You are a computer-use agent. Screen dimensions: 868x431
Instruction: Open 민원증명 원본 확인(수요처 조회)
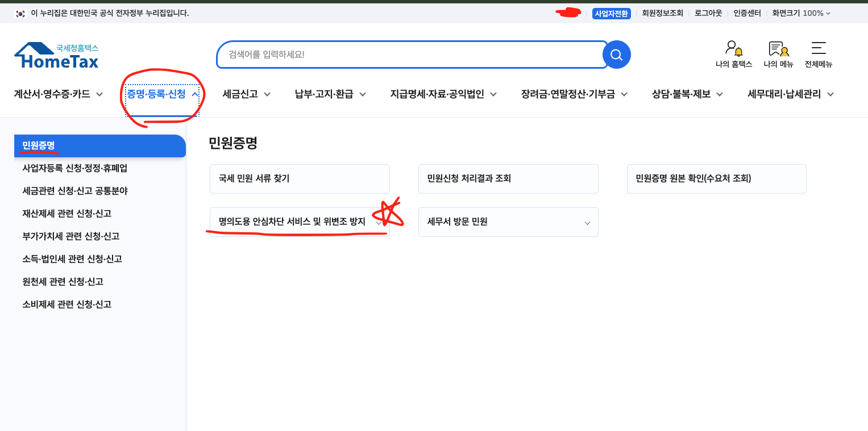pos(717,179)
